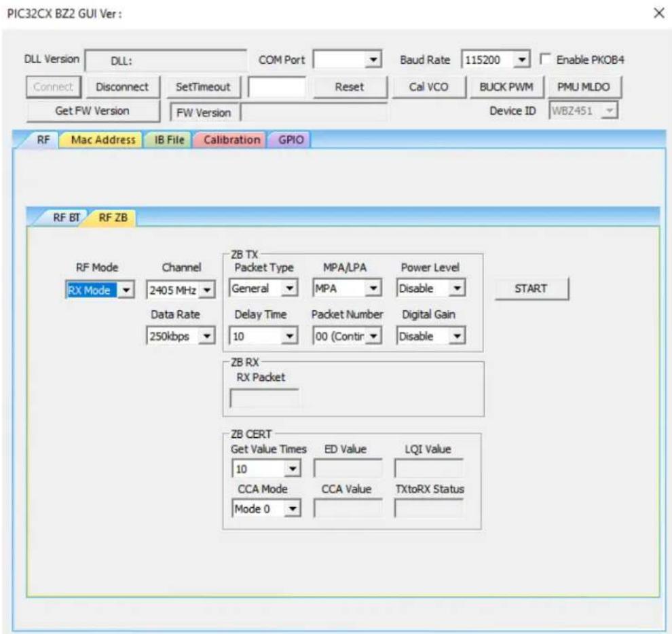Open the IB File tab
This screenshot has height=634, width=672.
click(169, 140)
